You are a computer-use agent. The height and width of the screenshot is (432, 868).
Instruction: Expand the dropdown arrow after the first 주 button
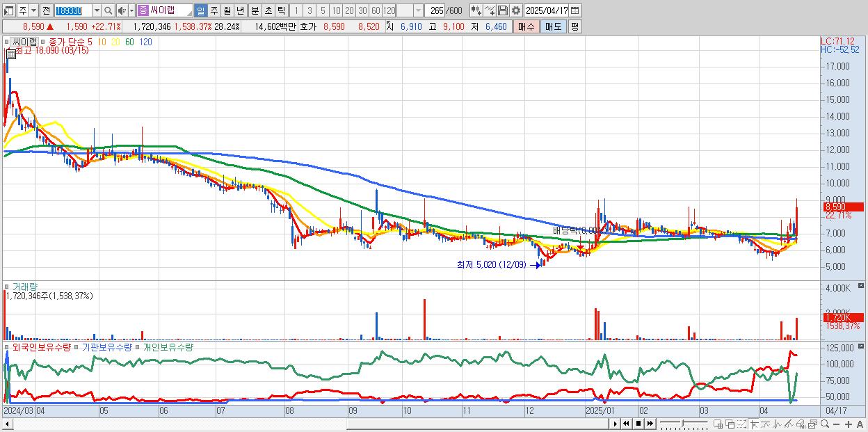34,10
